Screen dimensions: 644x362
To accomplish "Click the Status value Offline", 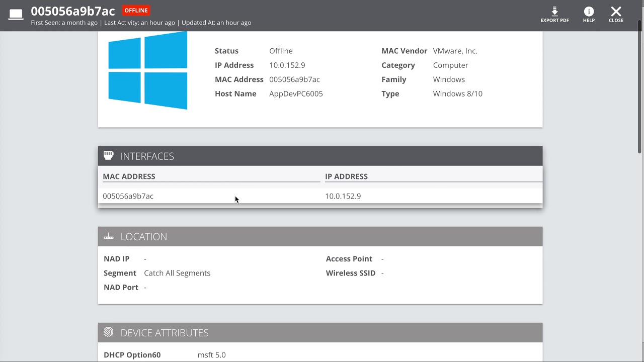I will pos(281,51).
